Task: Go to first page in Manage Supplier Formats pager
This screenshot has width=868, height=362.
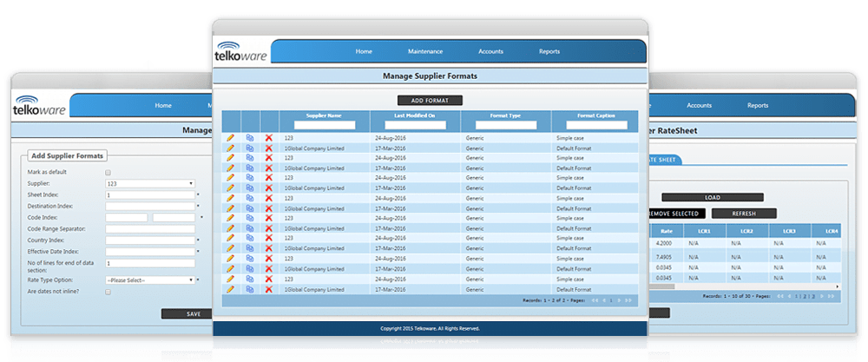Action: click(x=595, y=300)
